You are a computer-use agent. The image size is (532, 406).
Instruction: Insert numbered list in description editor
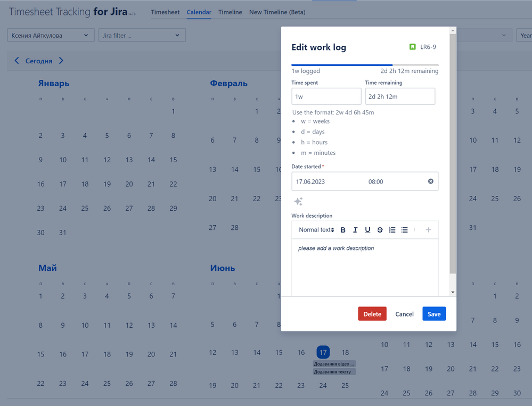click(x=392, y=230)
